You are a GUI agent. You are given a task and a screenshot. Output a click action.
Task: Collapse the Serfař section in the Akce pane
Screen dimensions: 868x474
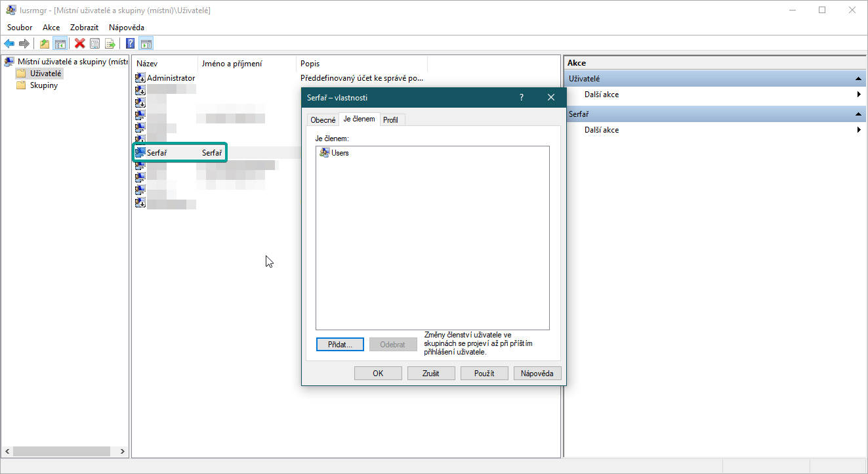(859, 114)
